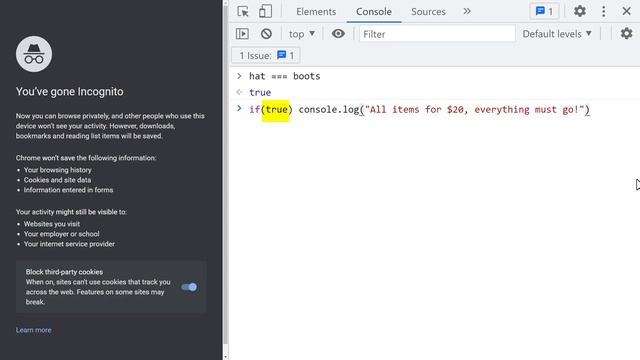Select the highlighted 'true' in if statement
This screenshot has height=360, width=640.
point(276,110)
